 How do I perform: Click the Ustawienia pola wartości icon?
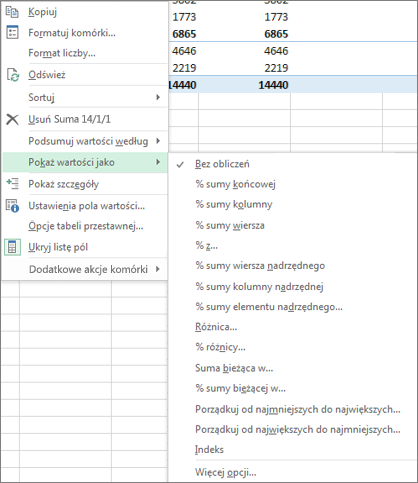coord(12,206)
